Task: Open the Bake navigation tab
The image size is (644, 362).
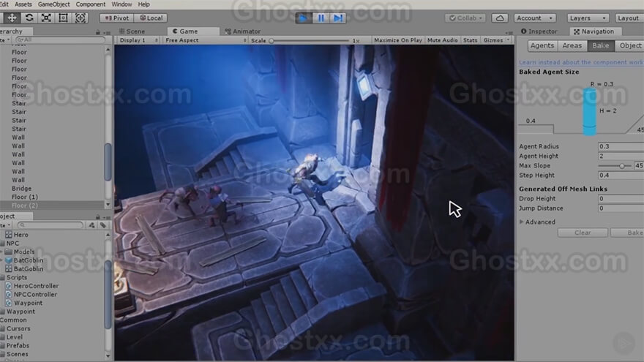Action: (601, 45)
